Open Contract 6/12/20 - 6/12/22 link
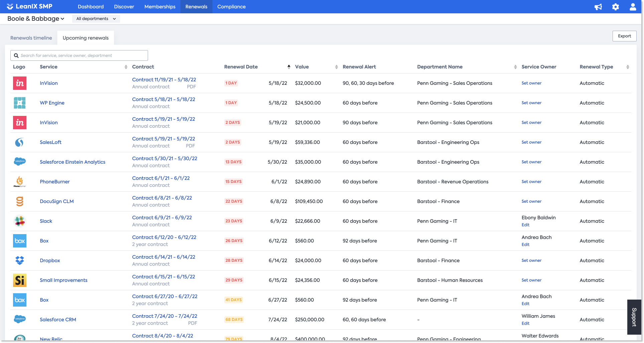The width and height of the screenshot is (644, 343). pos(164,237)
